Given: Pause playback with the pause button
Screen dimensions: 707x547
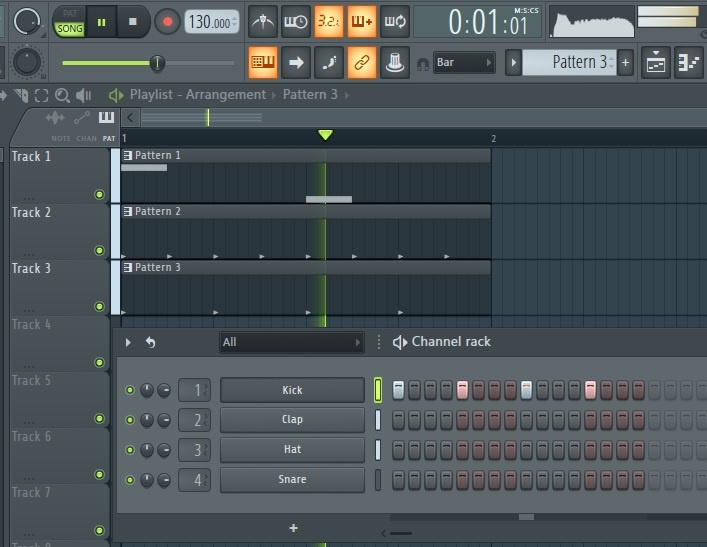Looking at the screenshot, I should pos(101,22).
